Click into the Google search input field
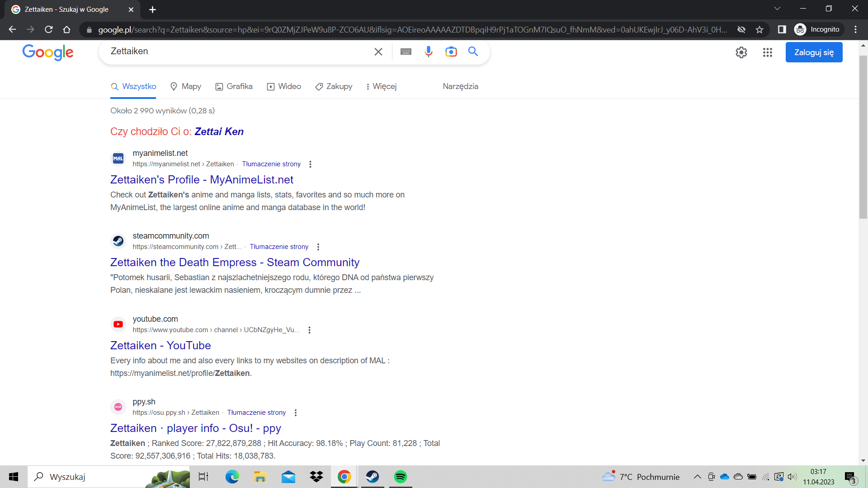Screen dimensions: 868x488 (235, 52)
